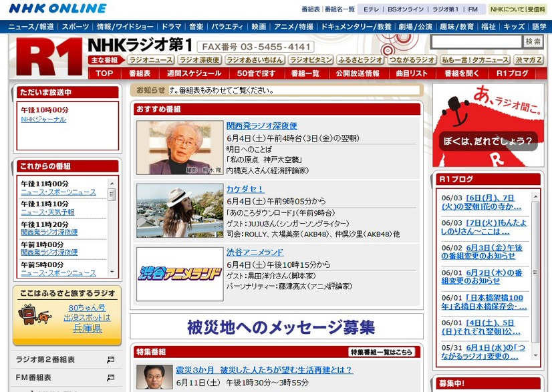This screenshot has width=552, height=392.
Task: Open popup icon beside FM番組表
Action: [x=110, y=377]
